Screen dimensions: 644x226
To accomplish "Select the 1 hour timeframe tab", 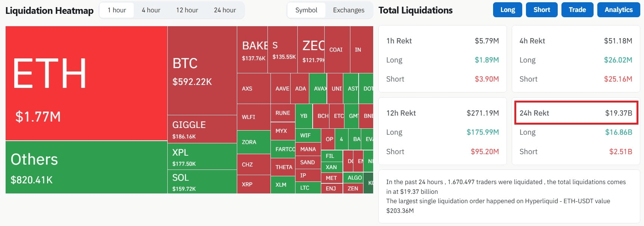I will click(117, 10).
